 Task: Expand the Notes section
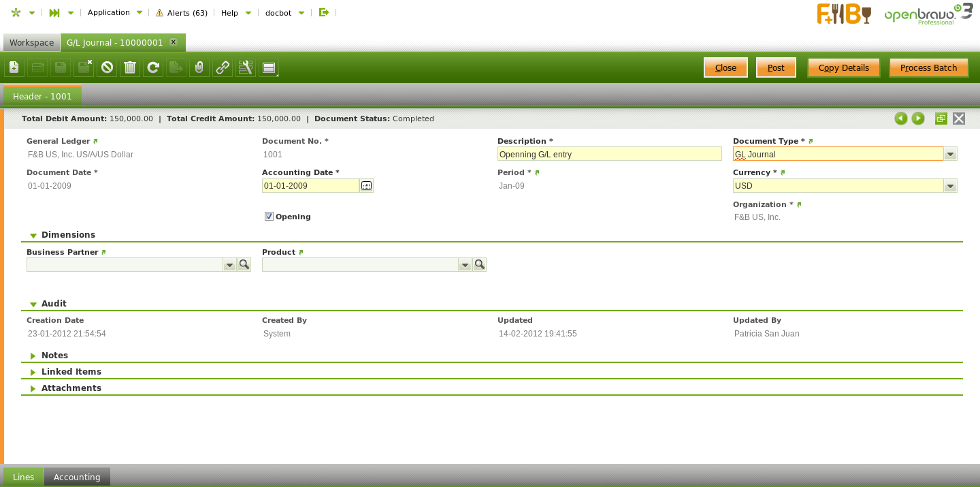[x=54, y=356]
